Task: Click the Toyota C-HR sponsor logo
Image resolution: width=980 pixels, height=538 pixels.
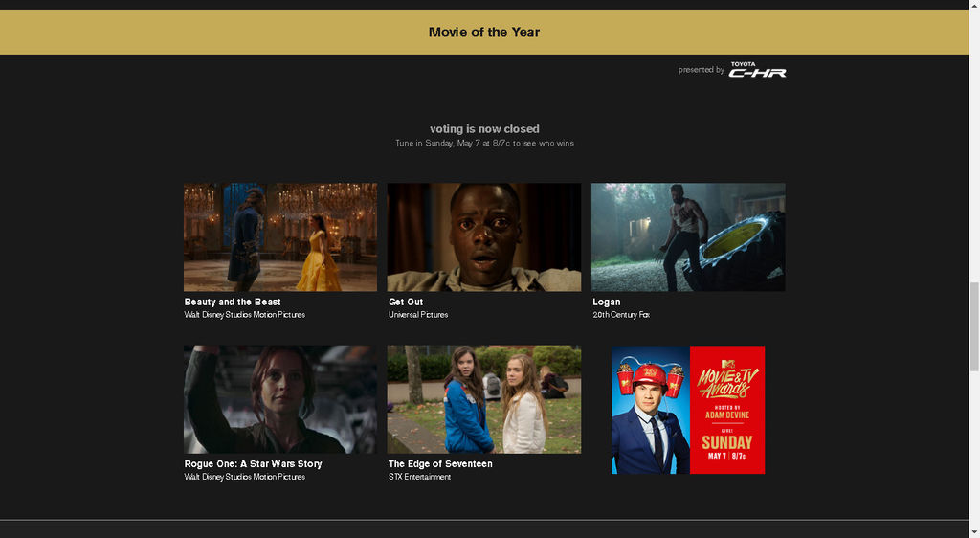Action: tap(758, 69)
